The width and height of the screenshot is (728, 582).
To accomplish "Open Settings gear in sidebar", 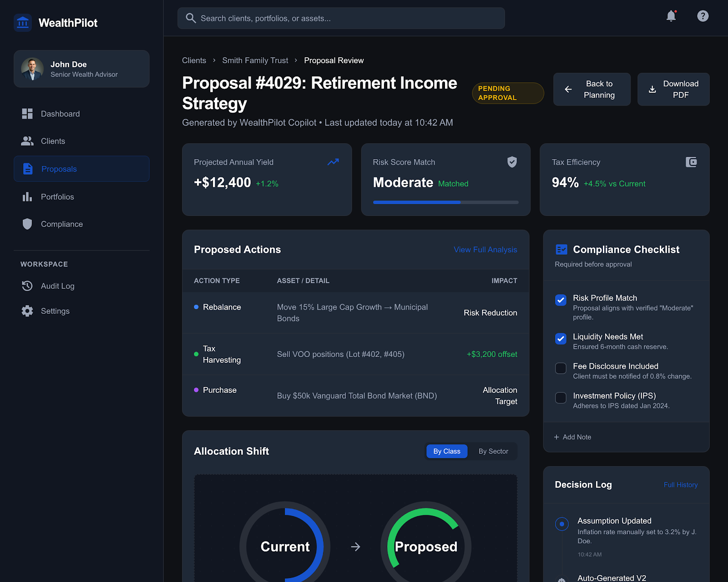I will (x=27, y=311).
